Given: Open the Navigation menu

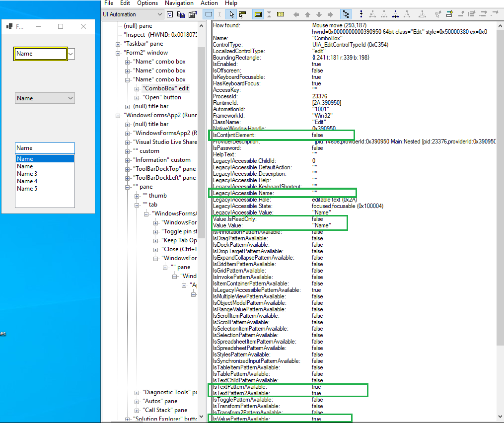Looking at the screenshot, I should pyautogui.click(x=179, y=3).
